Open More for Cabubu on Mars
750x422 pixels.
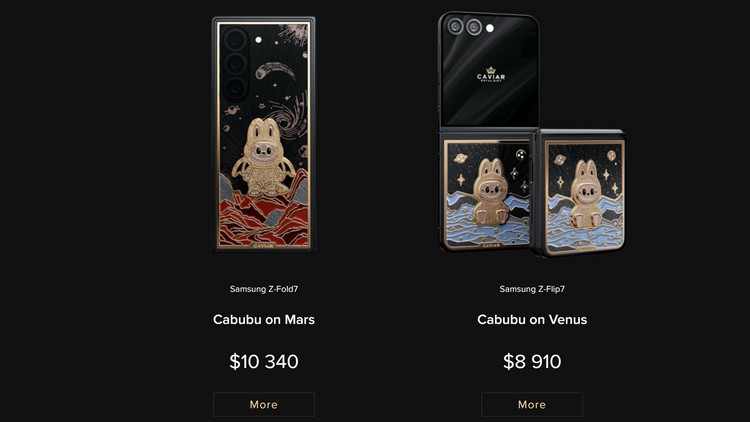[x=264, y=404]
